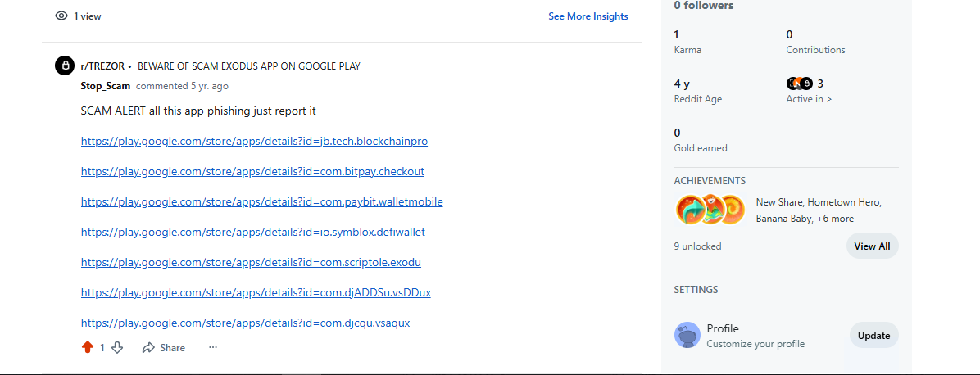Screen dimensions: 980x375
Task: Expand the +6 more achievements
Action: 835,219
